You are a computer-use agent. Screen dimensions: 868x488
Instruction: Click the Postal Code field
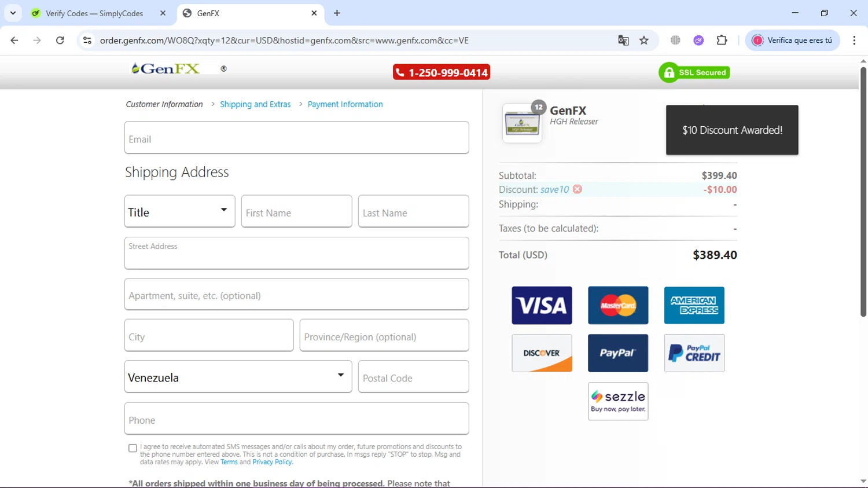point(413,377)
